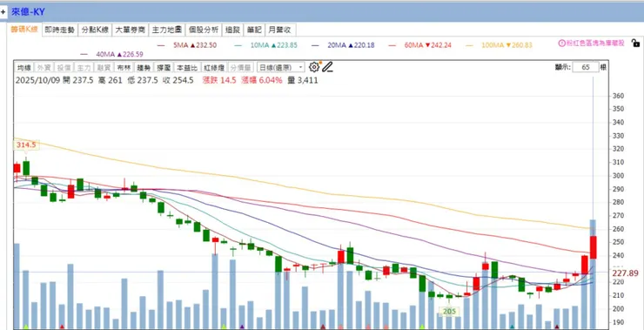Click the 2025/10/09 date in data row
644x330 pixels.
37,81
